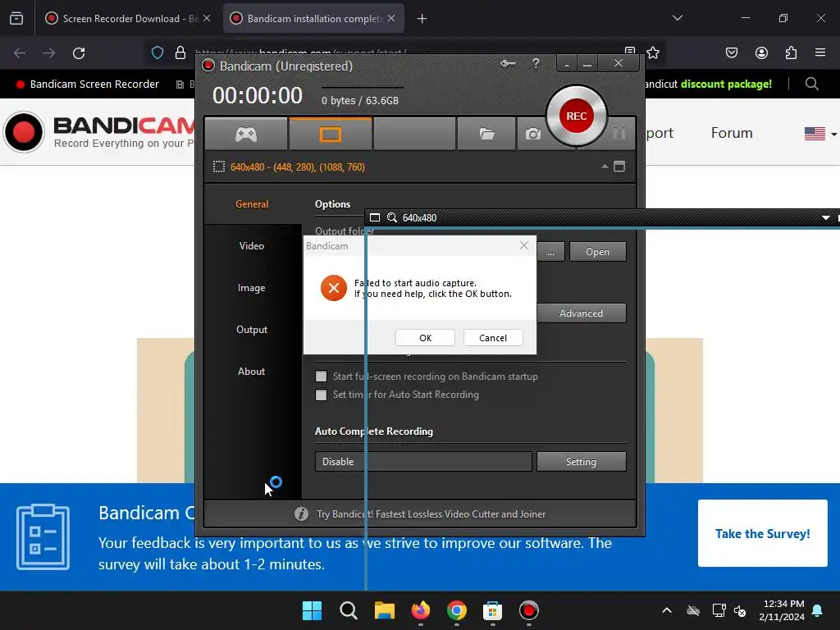Viewport: 840px width, 630px height.
Task: Open the Video settings tab
Action: point(252,246)
